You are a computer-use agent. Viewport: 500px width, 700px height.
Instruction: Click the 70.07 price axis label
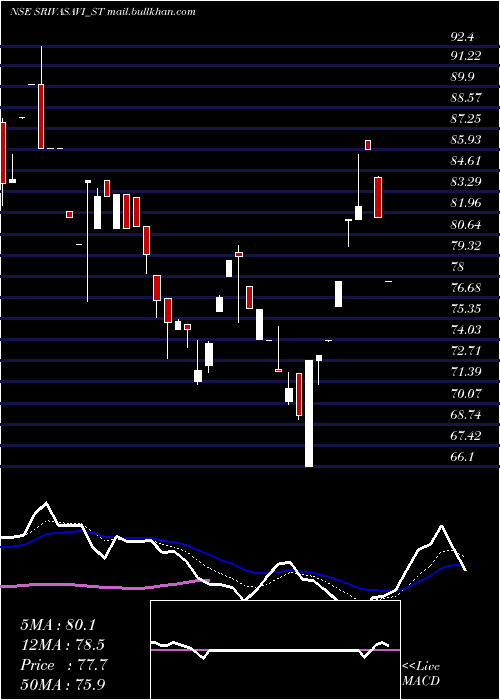coord(466,394)
